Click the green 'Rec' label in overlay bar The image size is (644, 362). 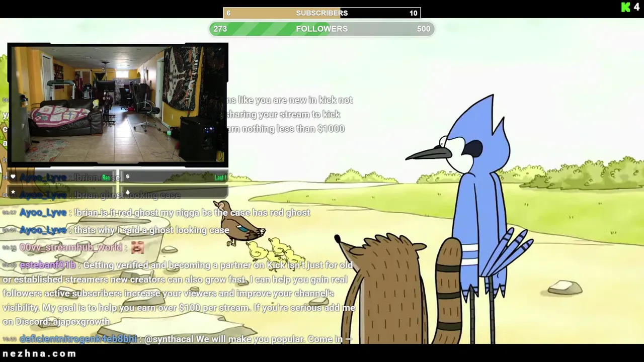(106, 177)
